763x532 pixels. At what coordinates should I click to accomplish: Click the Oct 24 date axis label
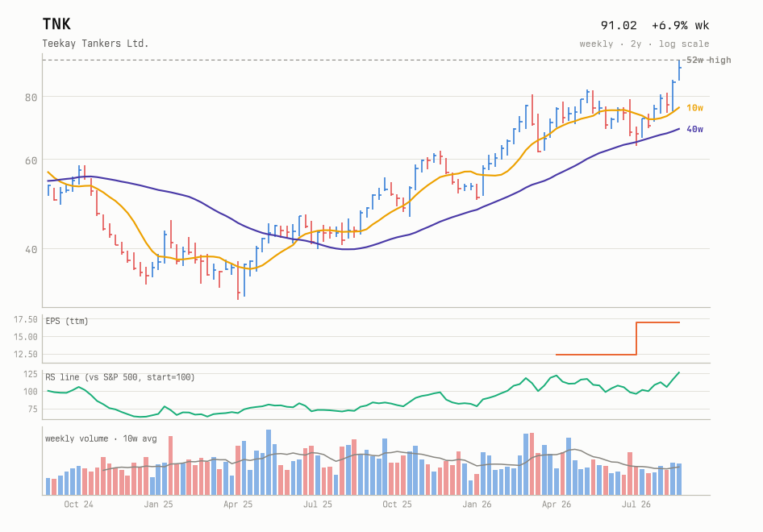(x=78, y=505)
